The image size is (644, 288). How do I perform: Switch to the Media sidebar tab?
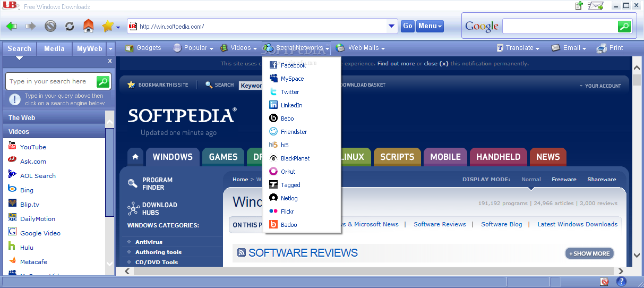pos(54,48)
